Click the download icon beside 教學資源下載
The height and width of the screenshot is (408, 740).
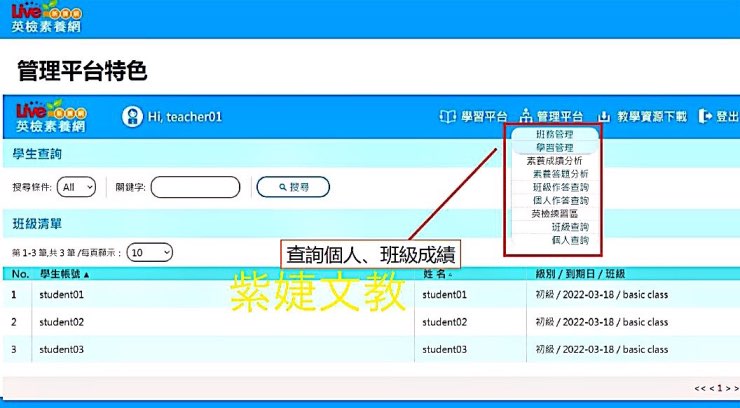pyautogui.click(x=604, y=117)
